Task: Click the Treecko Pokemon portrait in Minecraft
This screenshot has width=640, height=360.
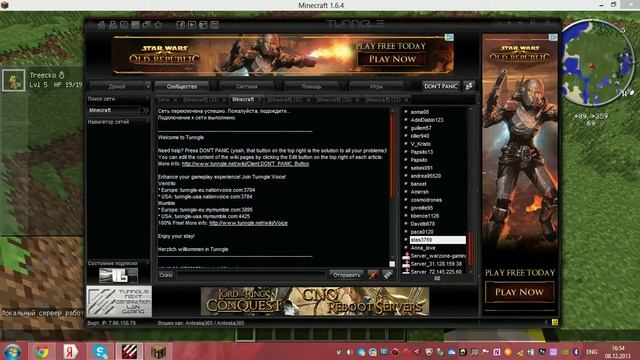Action: [13, 80]
